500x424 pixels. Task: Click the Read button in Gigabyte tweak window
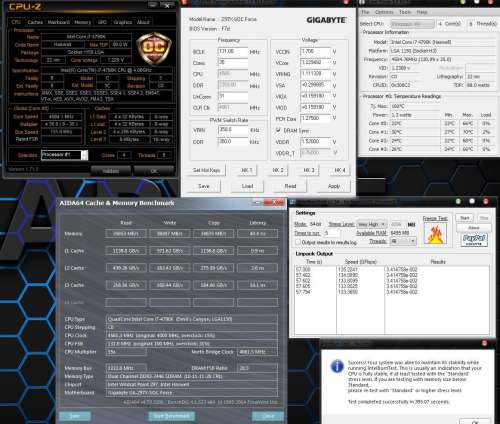tap(290, 186)
